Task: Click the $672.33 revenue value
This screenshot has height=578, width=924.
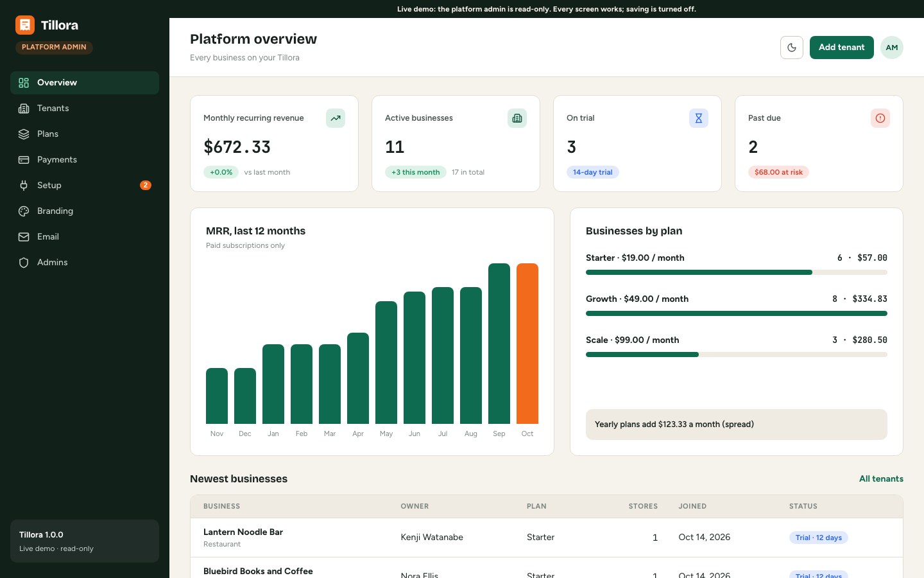Action: [237, 147]
